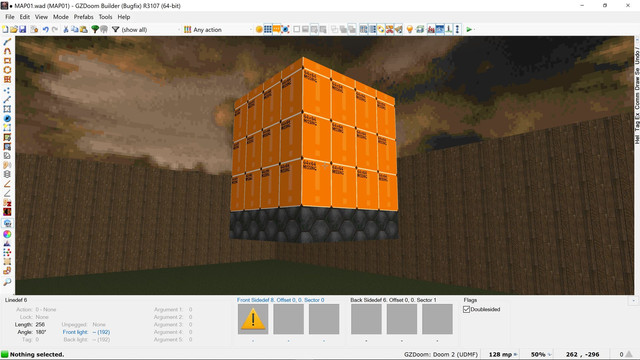Select the Draw Curve tool in sidebar
Image resolution: width=640 pixels, height=360 pixels.
7,51
